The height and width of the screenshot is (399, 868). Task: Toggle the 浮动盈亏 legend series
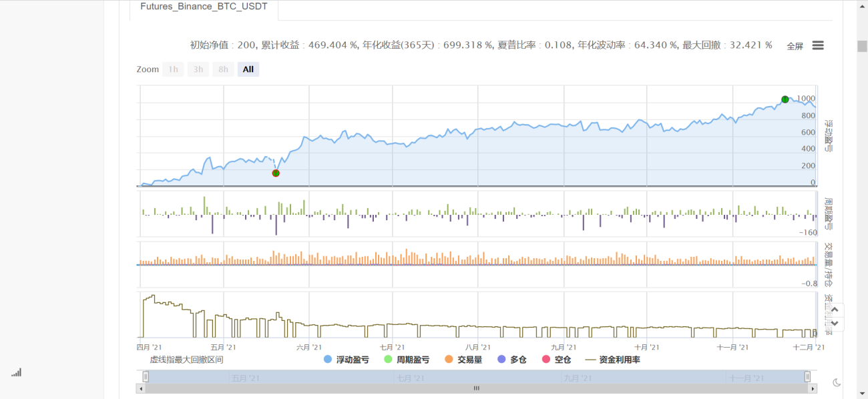click(346, 360)
